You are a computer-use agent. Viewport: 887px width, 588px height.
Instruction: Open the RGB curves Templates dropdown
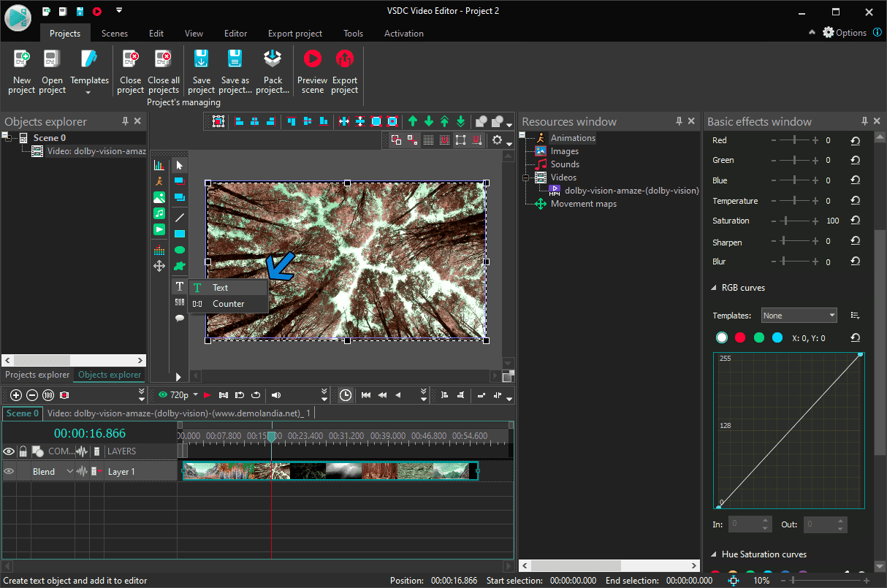point(799,316)
